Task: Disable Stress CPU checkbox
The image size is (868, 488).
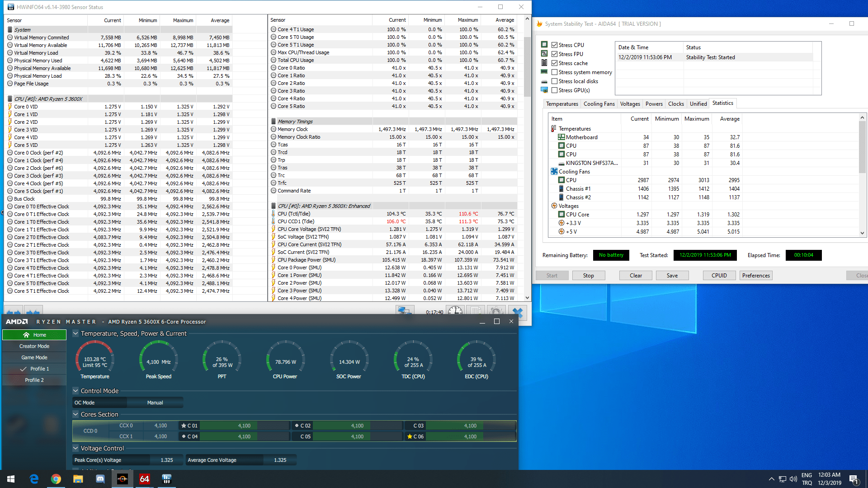Action: (554, 45)
